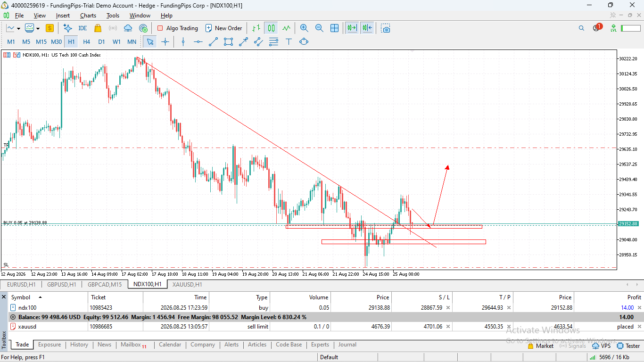This screenshot has height=362, width=644.
Task: Switch chart to candlestick mode
Action: 271,28
